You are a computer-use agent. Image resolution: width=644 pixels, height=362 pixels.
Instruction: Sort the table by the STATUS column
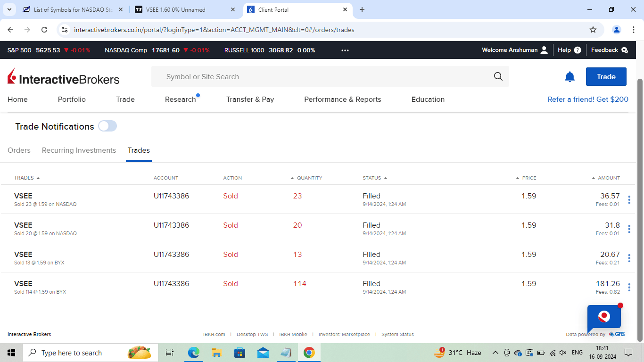[375, 178]
